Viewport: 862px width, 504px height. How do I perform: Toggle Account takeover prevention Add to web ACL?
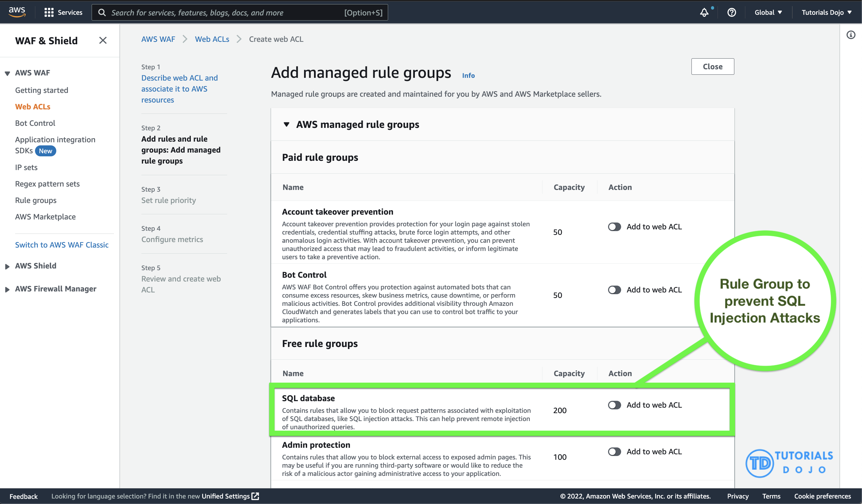pyautogui.click(x=614, y=227)
